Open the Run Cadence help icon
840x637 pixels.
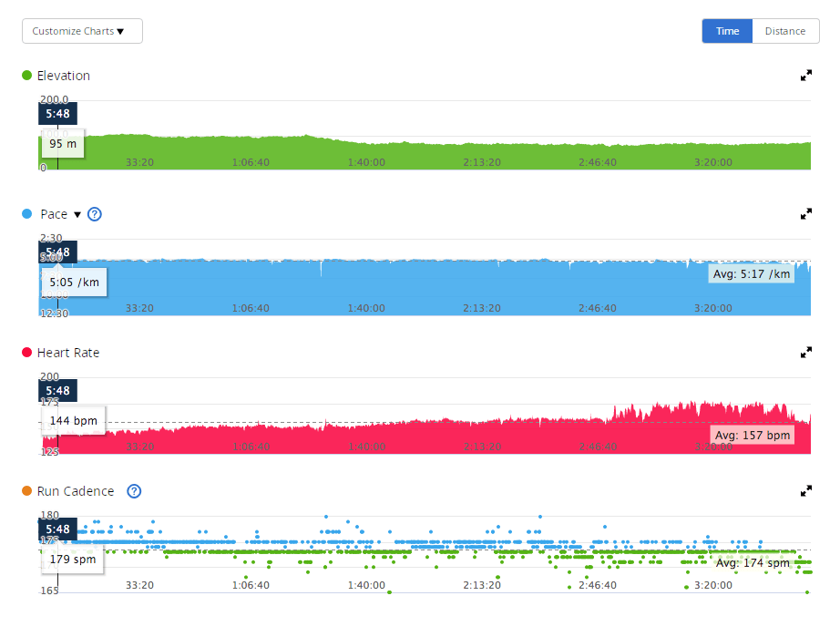(x=134, y=491)
